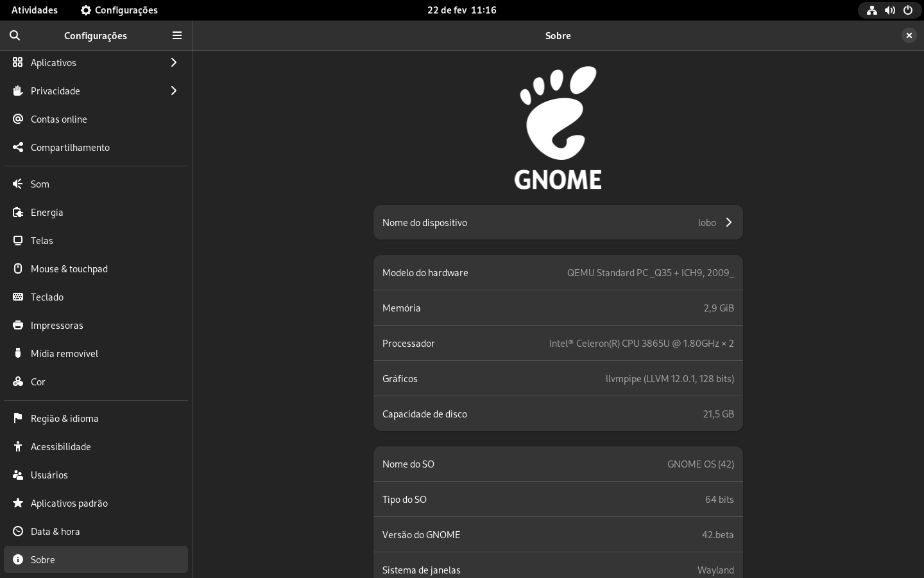
Task: Click the Mouse & touchpad icon
Action: tap(18, 268)
